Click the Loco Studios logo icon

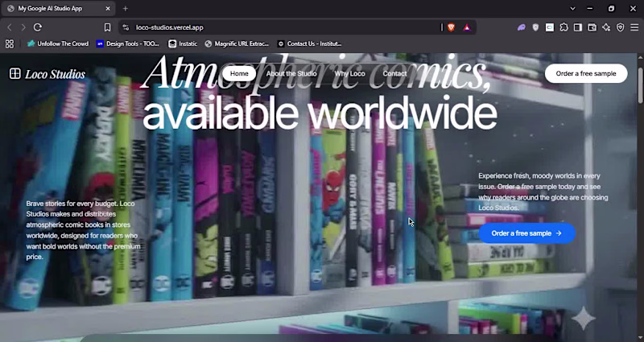[x=15, y=74]
